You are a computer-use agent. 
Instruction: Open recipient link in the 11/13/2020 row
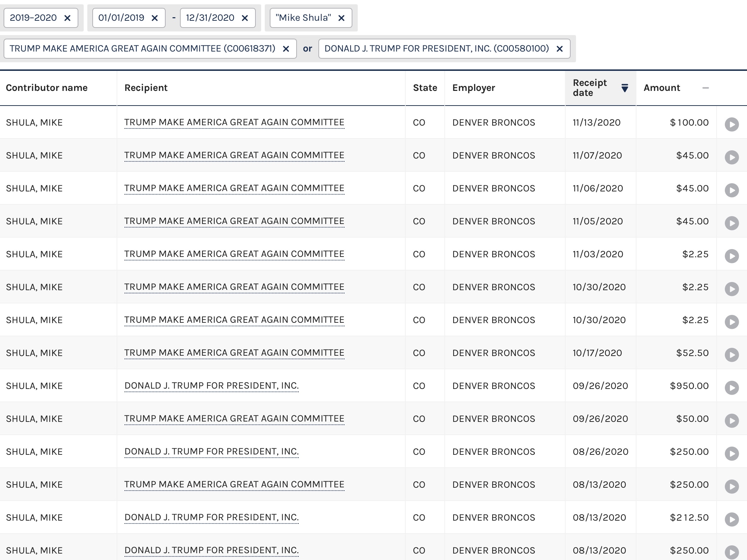click(234, 122)
